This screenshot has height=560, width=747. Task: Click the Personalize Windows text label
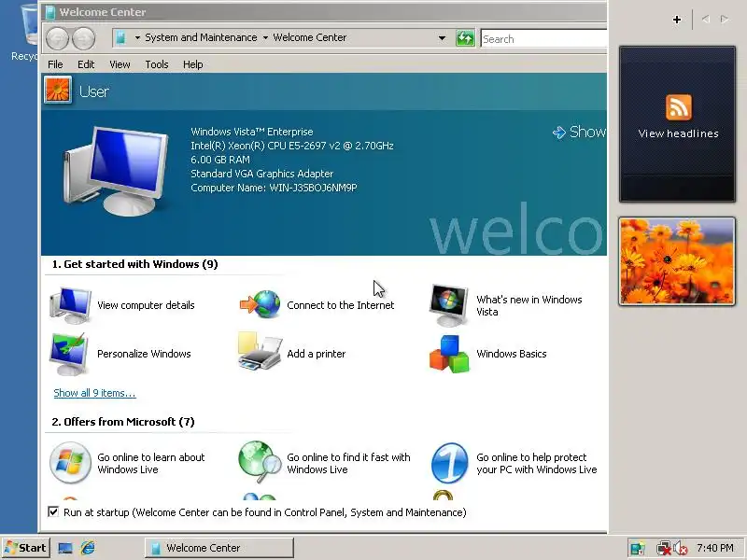[144, 354]
